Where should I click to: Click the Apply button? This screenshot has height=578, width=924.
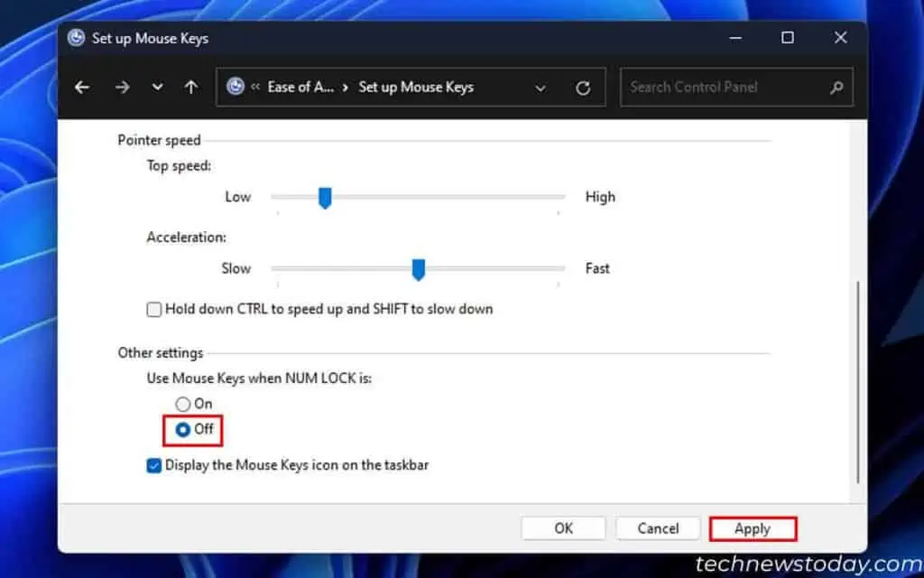[753, 529]
